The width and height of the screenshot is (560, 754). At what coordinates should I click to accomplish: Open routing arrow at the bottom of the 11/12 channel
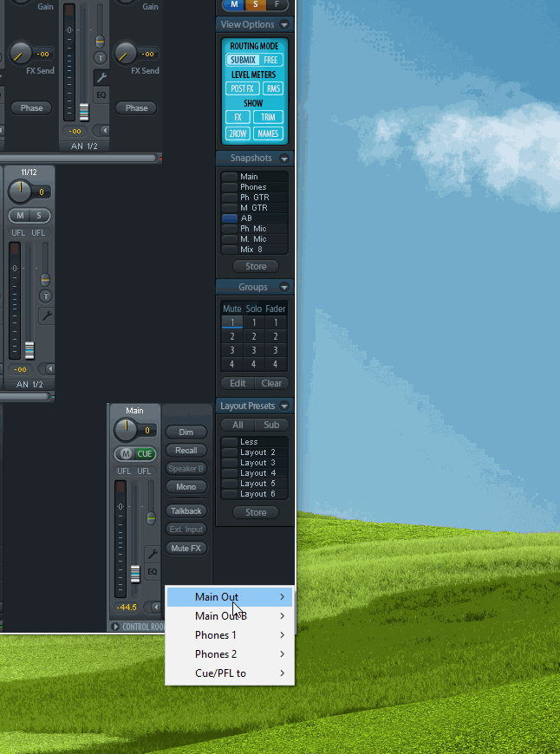[x=48, y=369]
